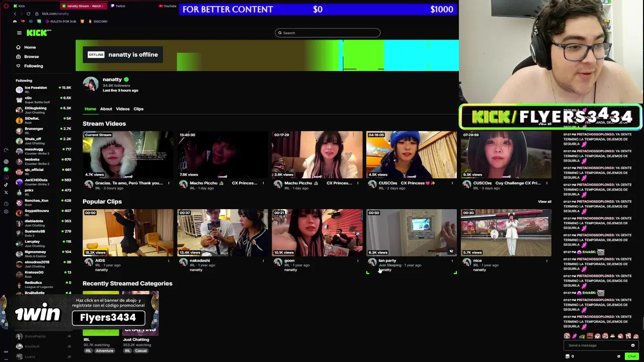Select the channel Home tab

[x=91, y=109]
